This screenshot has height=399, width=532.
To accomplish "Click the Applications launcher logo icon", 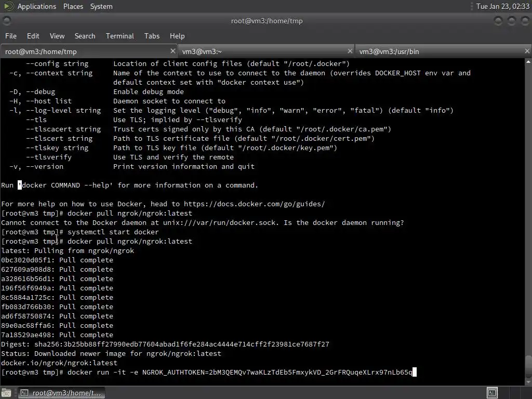I will (x=9, y=6).
